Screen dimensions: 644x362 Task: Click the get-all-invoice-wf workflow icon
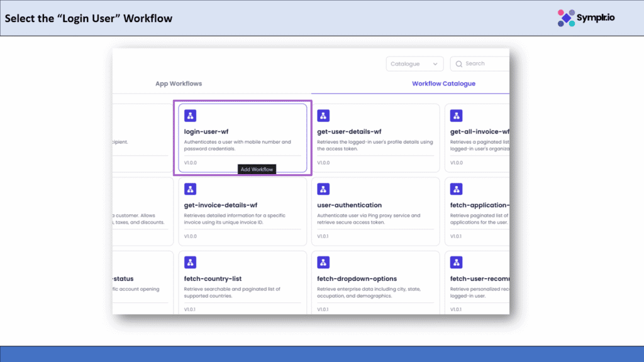(x=457, y=116)
